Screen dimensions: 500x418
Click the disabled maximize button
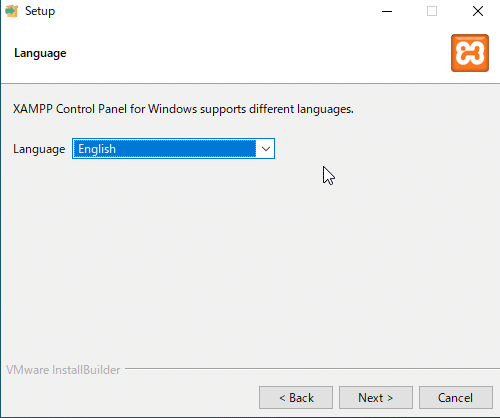click(432, 11)
